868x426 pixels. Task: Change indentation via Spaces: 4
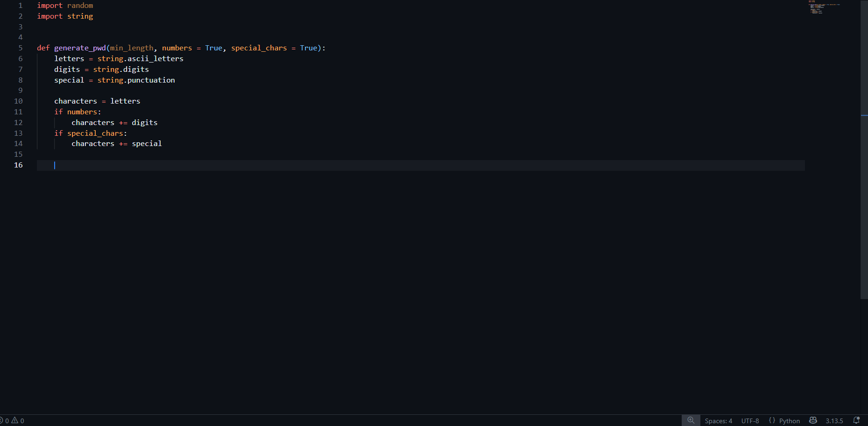(x=718, y=421)
